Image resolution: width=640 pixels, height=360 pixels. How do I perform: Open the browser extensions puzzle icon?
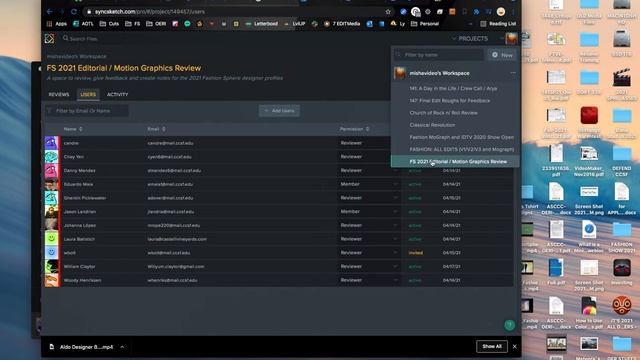click(x=476, y=12)
